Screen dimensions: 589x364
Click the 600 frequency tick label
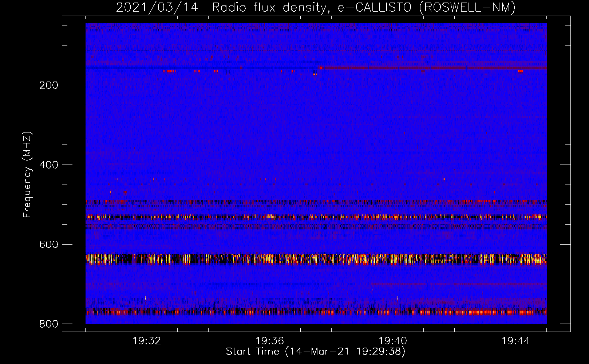[x=49, y=244]
